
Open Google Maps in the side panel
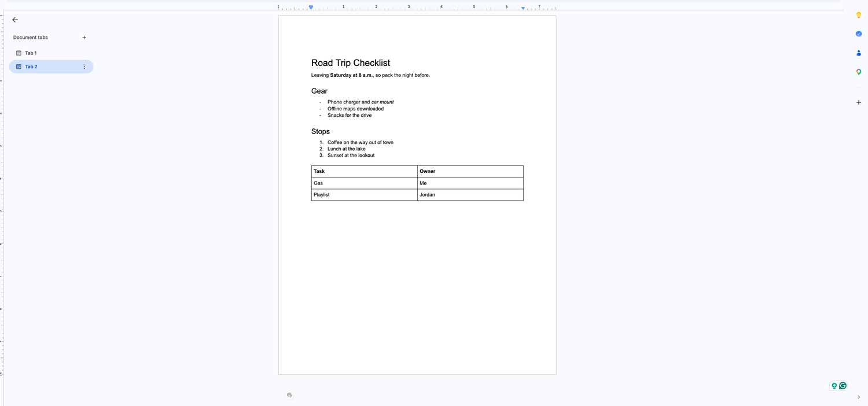pos(859,72)
